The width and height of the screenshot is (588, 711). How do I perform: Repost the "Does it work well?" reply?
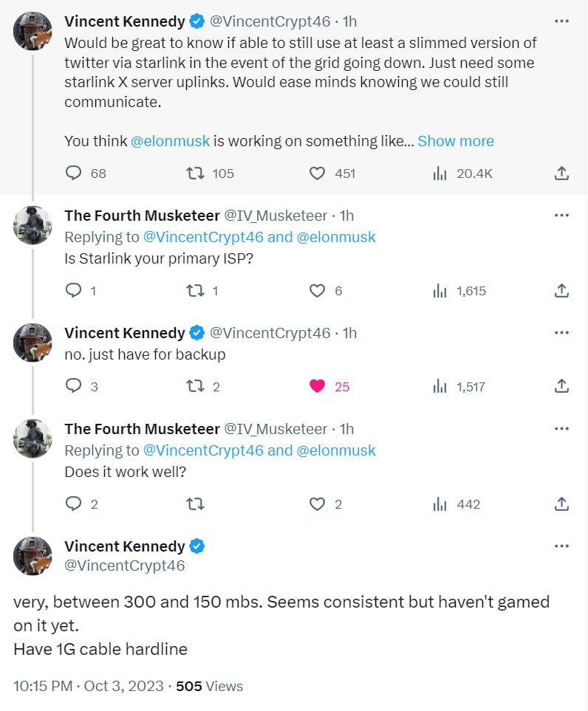pyautogui.click(x=195, y=504)
